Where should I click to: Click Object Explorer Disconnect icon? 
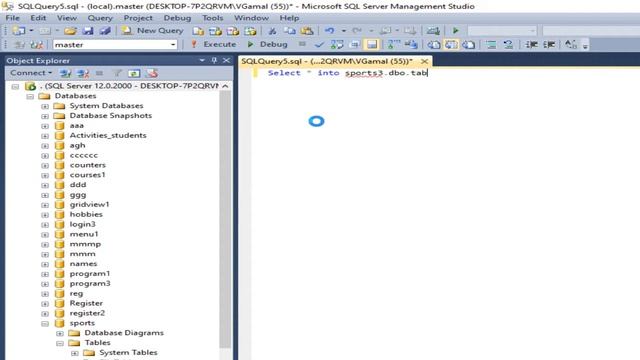tap(83, 73)
